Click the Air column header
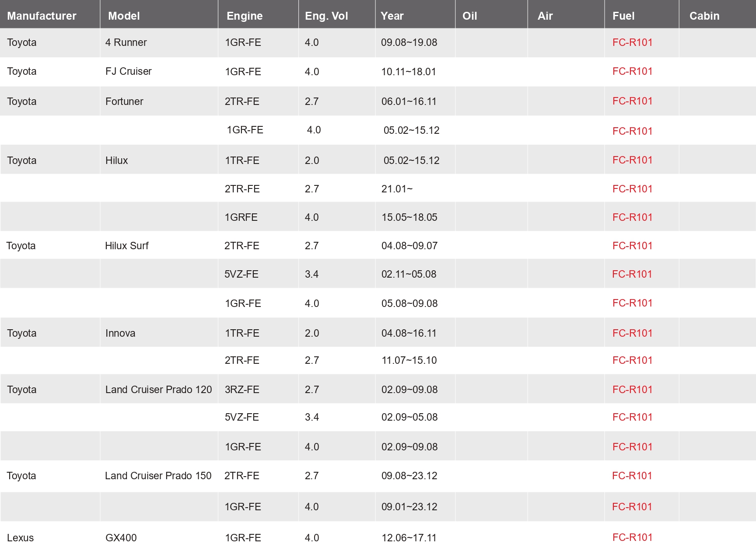Viewport: 756px width, 554px height. coord(545,16)
